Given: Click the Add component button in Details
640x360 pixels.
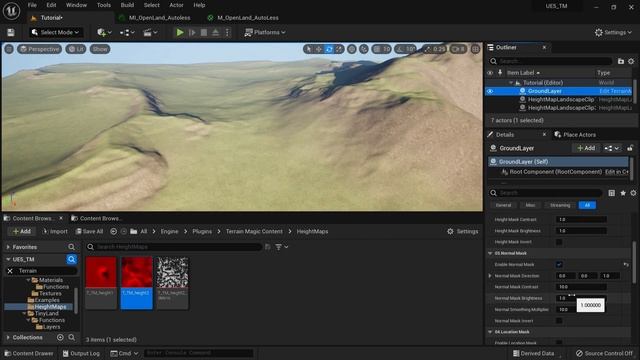Looking at the screenshot, I should (x=586, y=148).
